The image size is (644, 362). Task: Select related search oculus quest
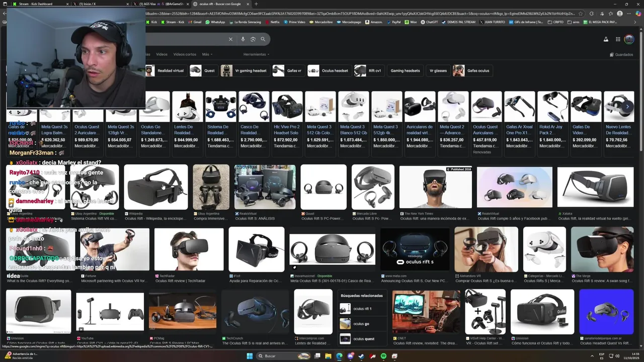point(361,339)
